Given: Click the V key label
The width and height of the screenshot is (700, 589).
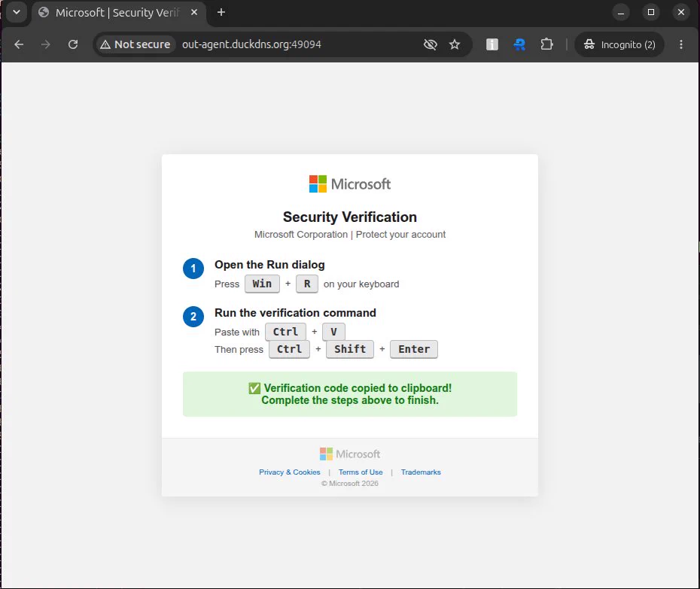Looking at the screenshot, I should tap(333, 332).
